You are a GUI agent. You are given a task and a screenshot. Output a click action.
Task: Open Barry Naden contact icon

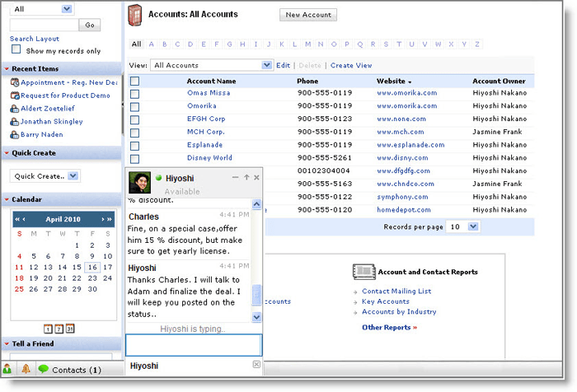click(14, 134)
